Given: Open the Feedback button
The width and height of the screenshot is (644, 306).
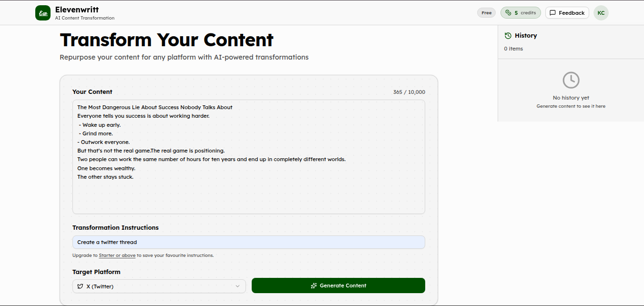Looking at the screenshot, I should [567, 13].
